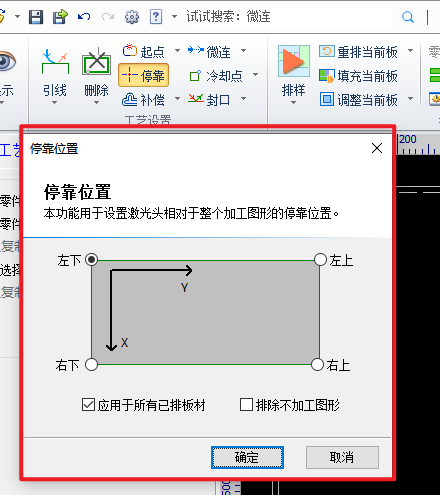Select the 右下 radio button
440x495 pixels.
pos(91,364)
